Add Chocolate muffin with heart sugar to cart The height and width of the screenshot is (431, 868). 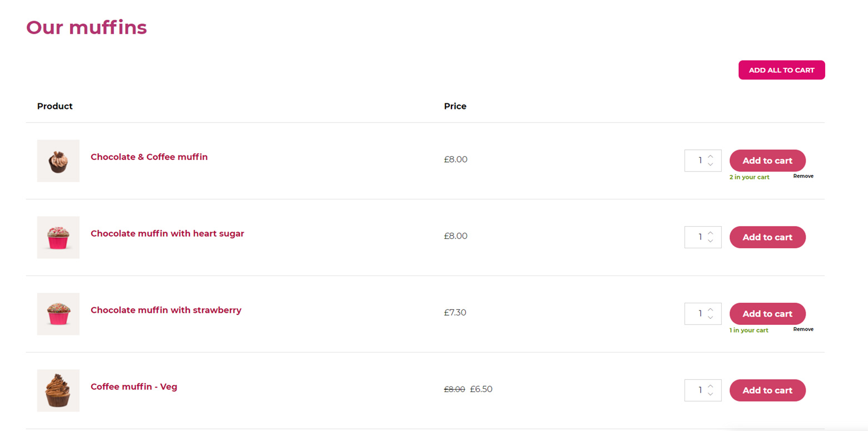[x=767, y=237]
